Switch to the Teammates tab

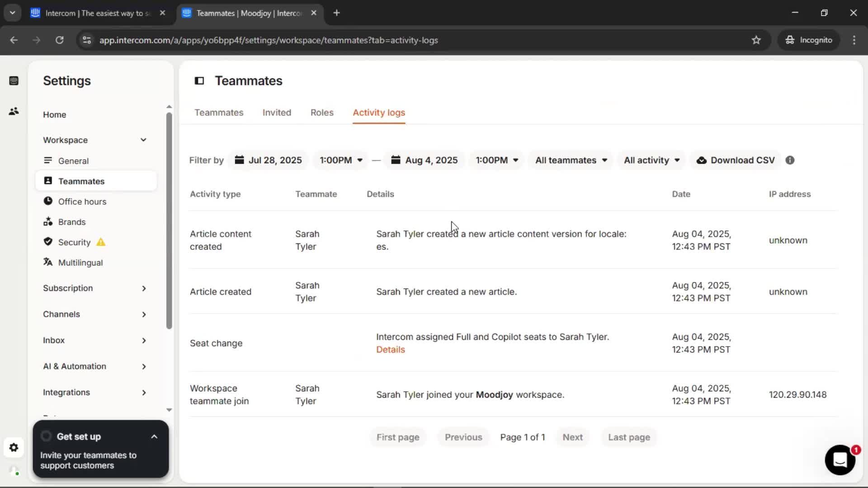point(219,113)
